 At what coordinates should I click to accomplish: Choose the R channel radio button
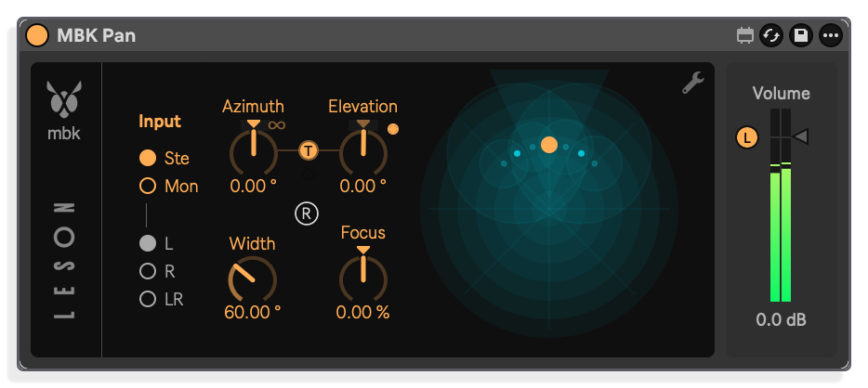pos(147,271)
